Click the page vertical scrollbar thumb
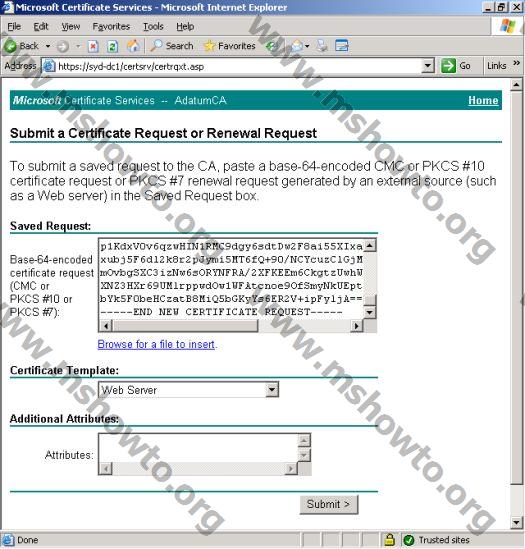525x549 pixels. (516, 288)
